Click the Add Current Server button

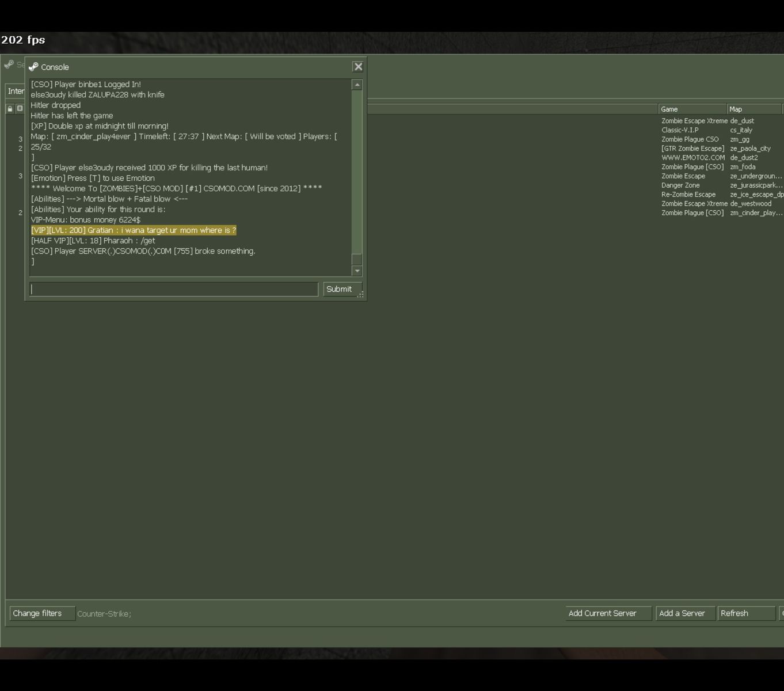607,613
